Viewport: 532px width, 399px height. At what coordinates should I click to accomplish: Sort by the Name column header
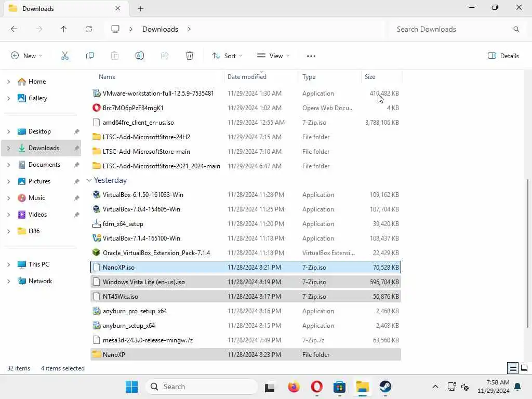tap(107, 77)
